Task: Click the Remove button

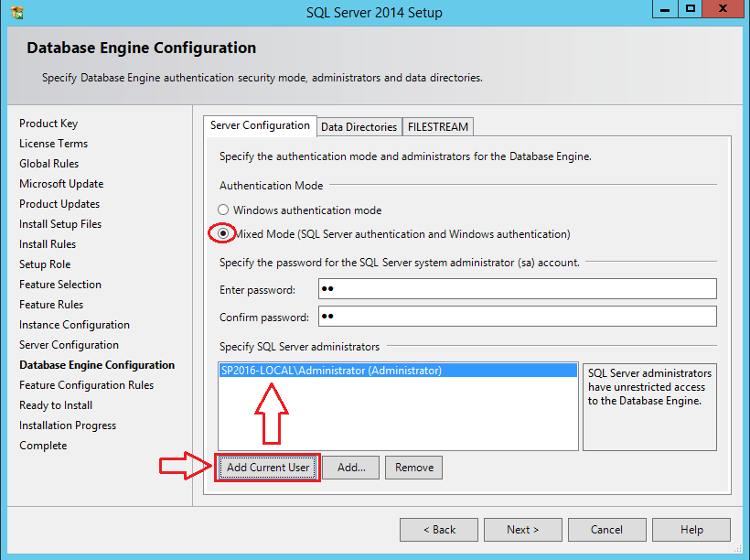Action: [414, 468]
